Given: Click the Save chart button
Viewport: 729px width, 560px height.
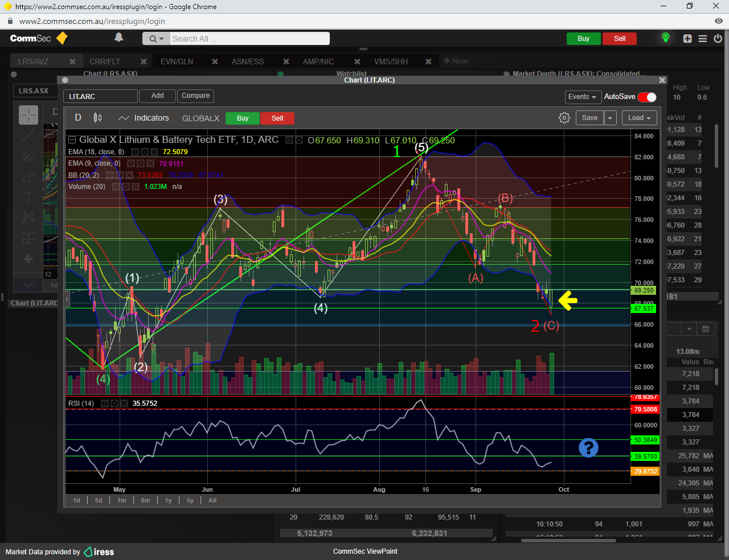Looking at the screenshot, I should [x=590, y=118].
